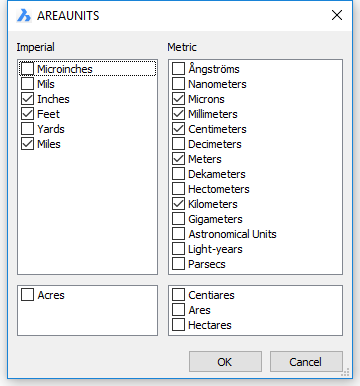The image size is (360, 386).
Task: Uncheck the Miles option
Action: point(28,144)
